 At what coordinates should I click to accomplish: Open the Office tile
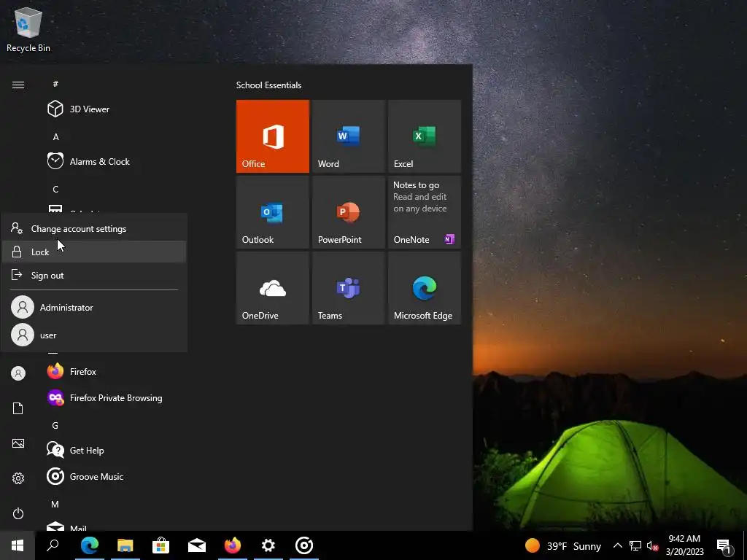273,136
